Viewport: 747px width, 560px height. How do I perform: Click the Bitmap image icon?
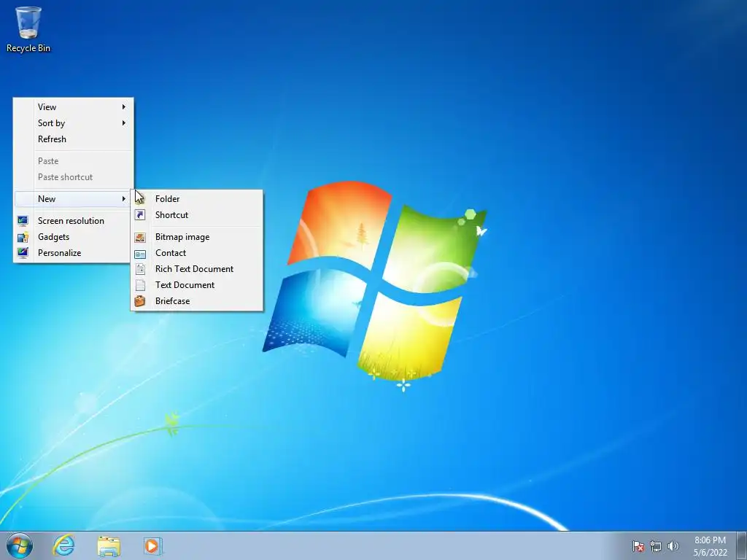pyautogui.click(x=140, y=237)
